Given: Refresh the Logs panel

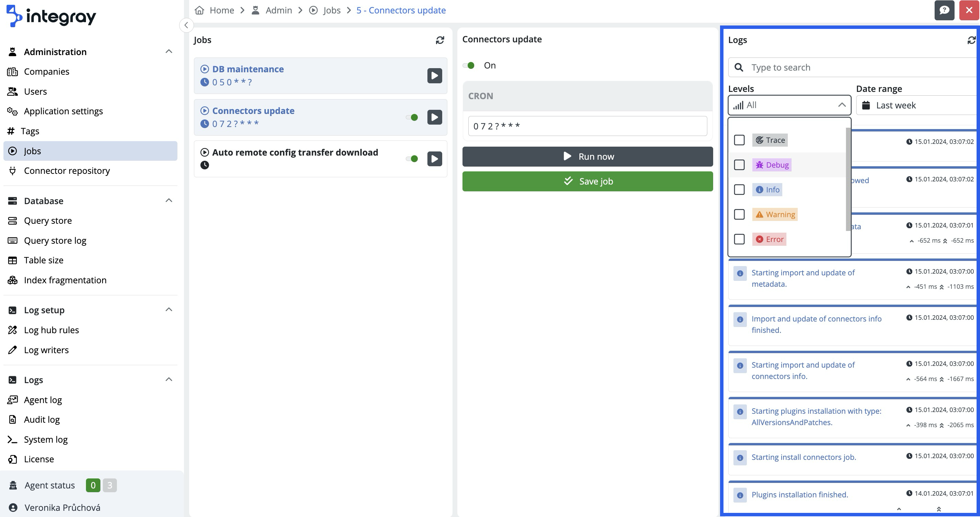Looking at the screenshot, I should 971,40.
